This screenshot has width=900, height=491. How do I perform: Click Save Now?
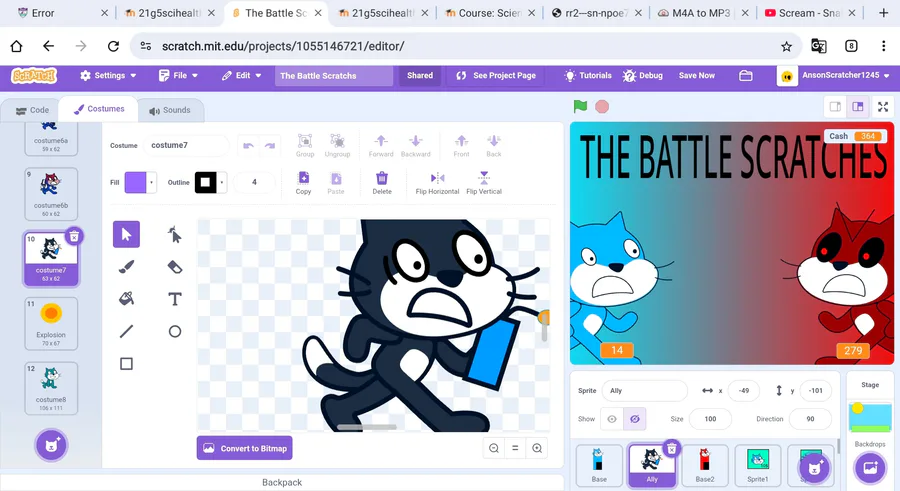tap(697, 75)
